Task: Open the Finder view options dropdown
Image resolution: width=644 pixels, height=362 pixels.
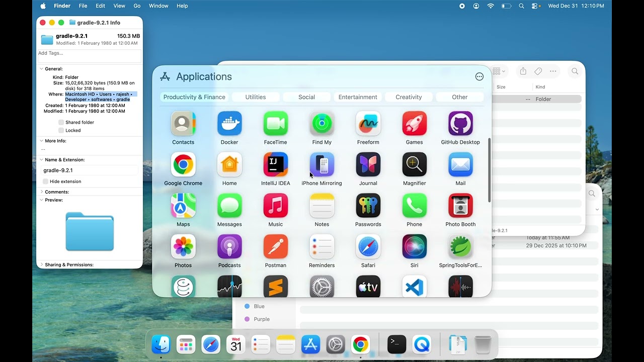Action: (499, 71)
